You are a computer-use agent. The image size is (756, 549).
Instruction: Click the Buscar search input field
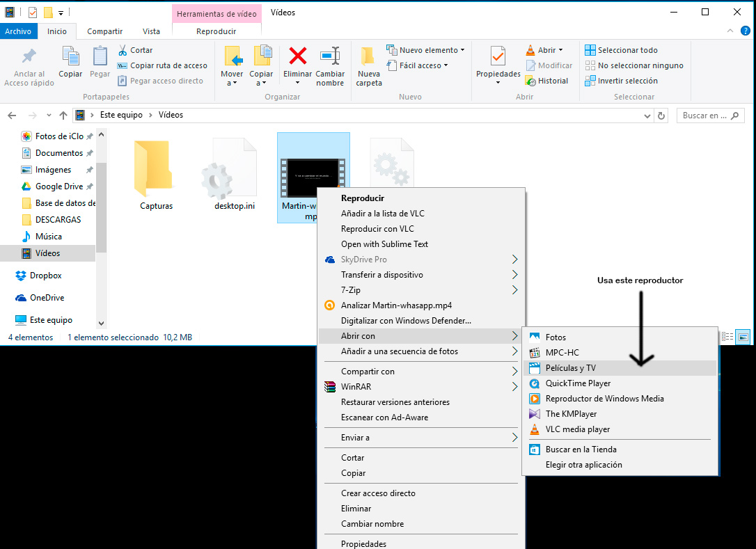(704, 116)
